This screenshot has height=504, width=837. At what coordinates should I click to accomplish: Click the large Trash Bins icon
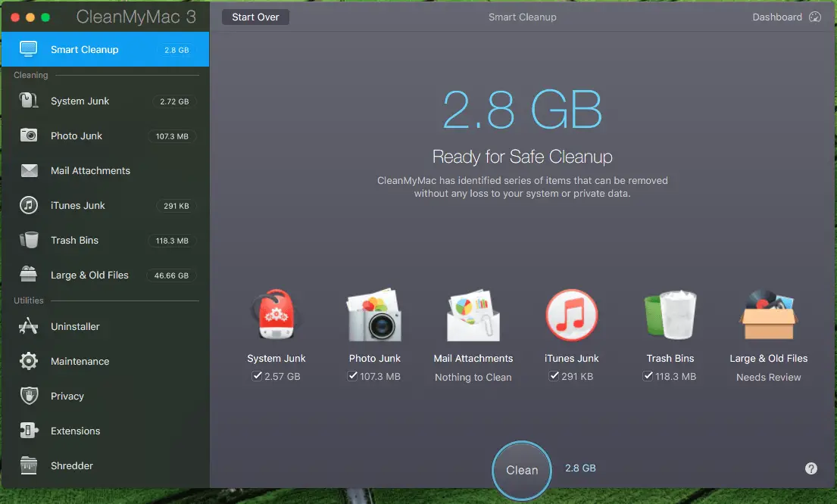pos(670,316)
